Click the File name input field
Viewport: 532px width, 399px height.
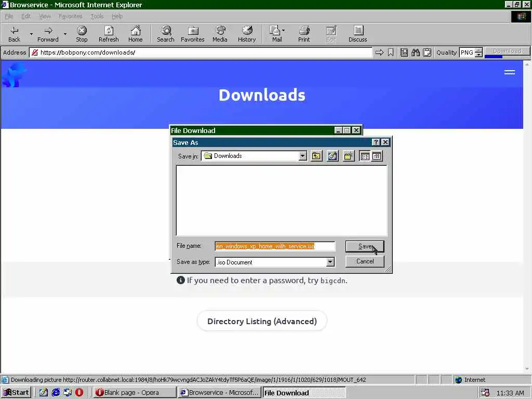point(275,246)
